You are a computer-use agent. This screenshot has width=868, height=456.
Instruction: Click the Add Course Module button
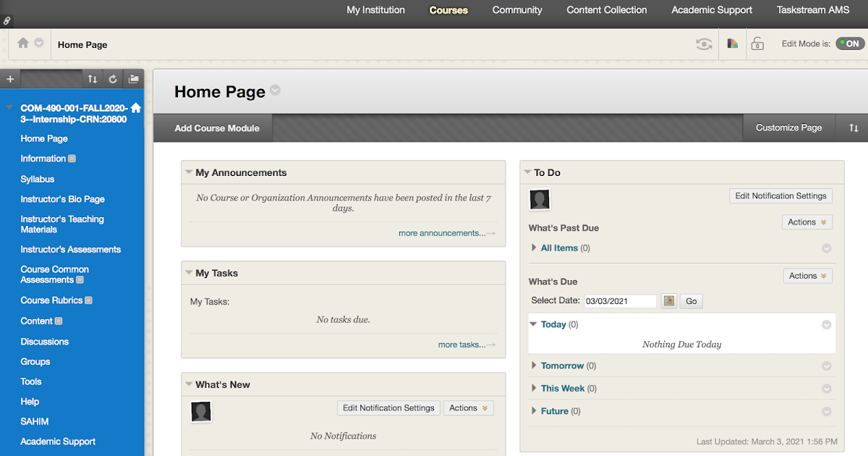point(217,128)
